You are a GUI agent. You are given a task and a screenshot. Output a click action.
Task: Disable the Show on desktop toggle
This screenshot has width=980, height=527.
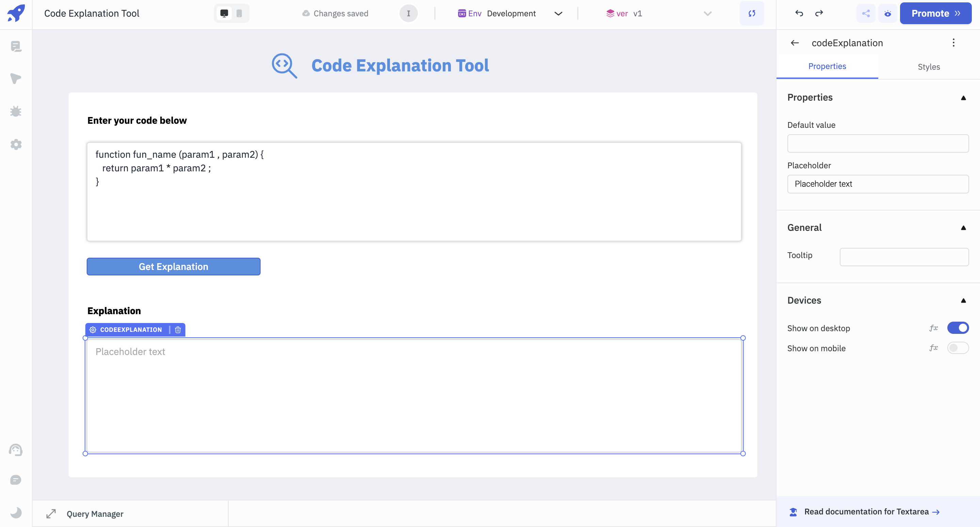coord(958,328)
